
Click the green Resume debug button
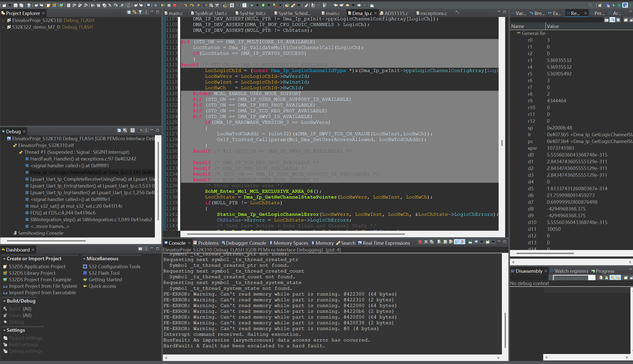click(x=162, y=5)
